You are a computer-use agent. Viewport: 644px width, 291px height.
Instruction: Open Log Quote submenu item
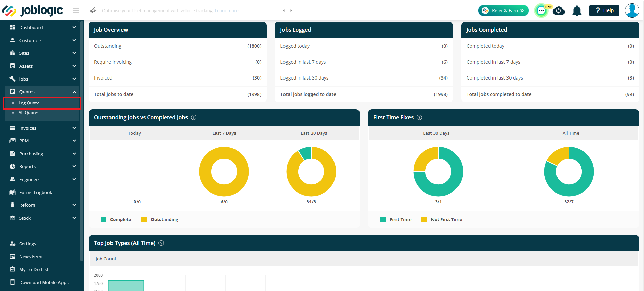coord(42,103)
